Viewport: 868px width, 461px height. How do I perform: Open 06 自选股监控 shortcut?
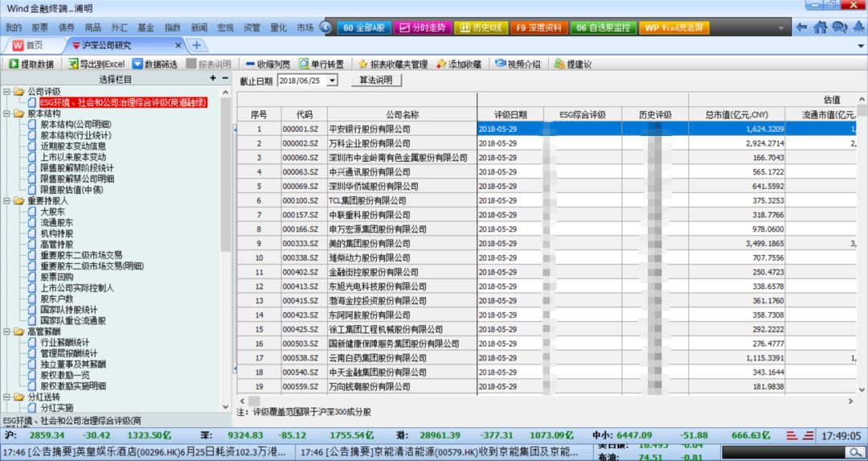tap(603, 27)
